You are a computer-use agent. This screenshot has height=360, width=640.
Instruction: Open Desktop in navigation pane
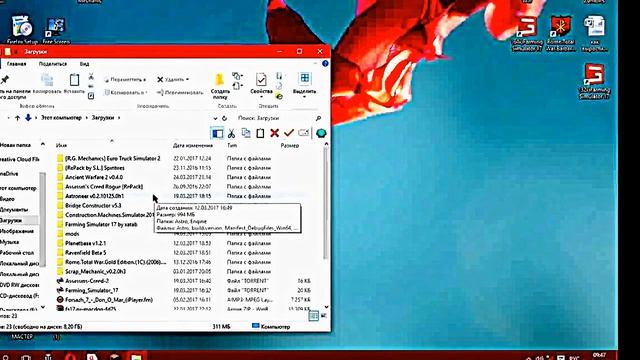point(17,253)
